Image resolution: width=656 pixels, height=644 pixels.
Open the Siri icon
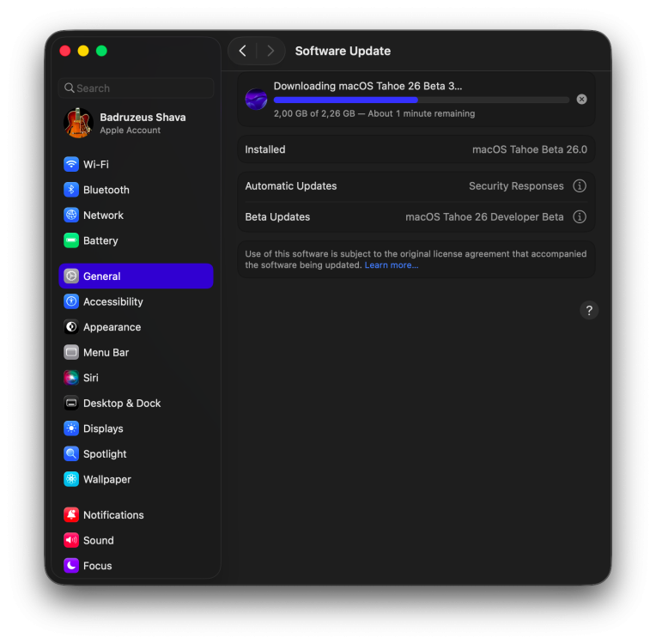71,378
